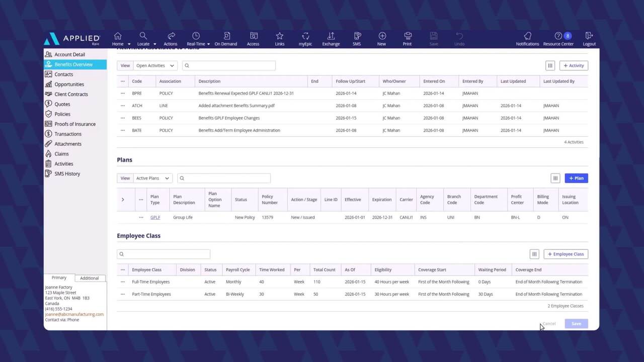Open row menu for Full-Time Employees
Viewport: 644px width, 362px height.
(122, 282)
